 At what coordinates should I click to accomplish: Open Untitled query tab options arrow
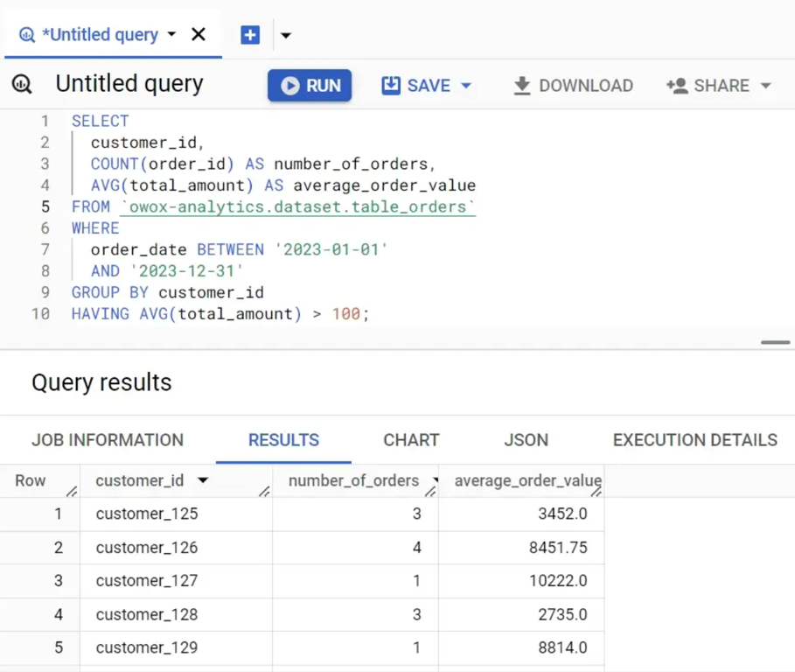[172, 34]
